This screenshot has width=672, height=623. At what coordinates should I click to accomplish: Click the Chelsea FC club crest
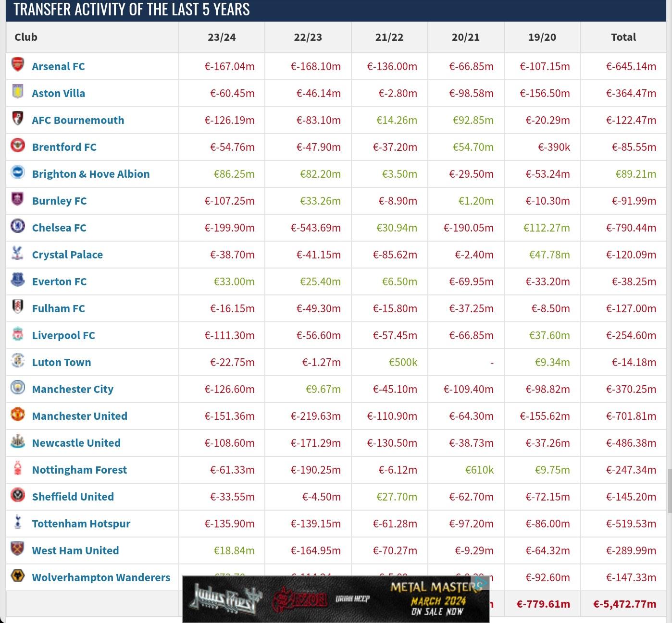click(x=18, y=226)
